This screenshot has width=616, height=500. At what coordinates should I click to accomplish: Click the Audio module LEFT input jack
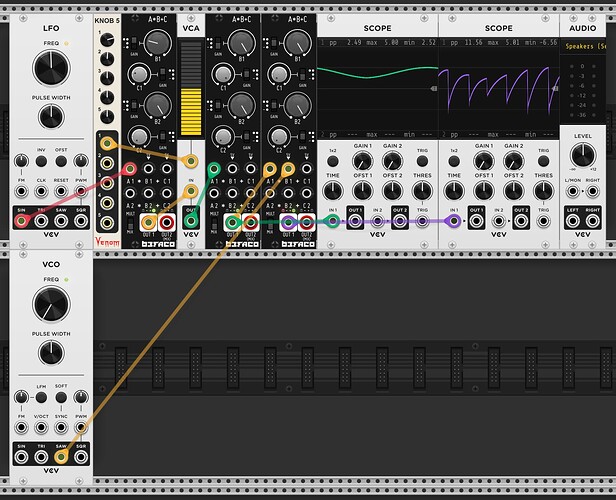click(x=573, y=221)
